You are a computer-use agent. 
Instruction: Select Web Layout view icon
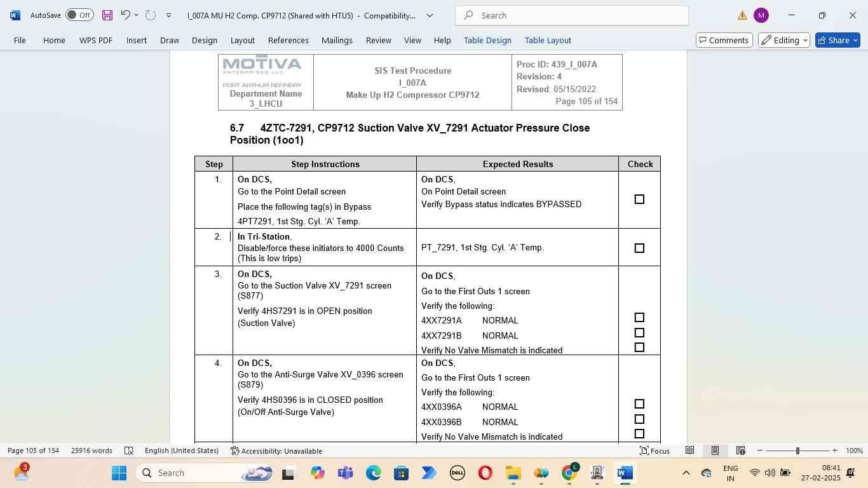[x=740, y=451]
